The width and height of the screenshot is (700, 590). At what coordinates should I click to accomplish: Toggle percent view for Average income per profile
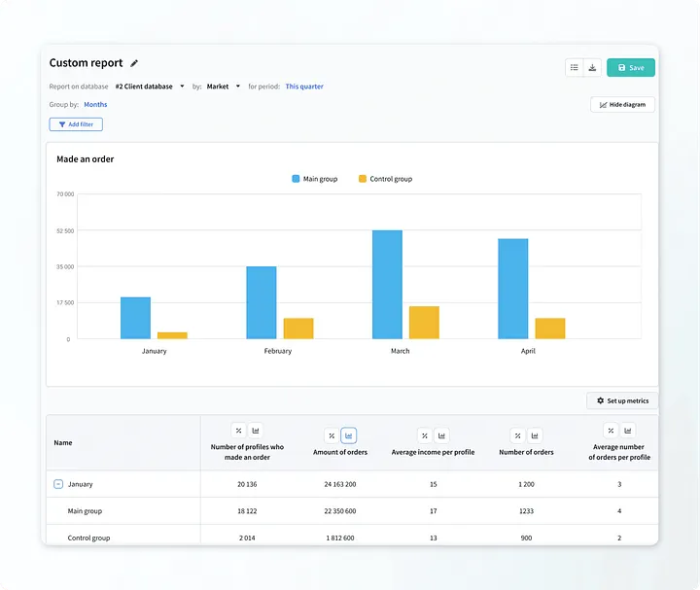[425, 435]
